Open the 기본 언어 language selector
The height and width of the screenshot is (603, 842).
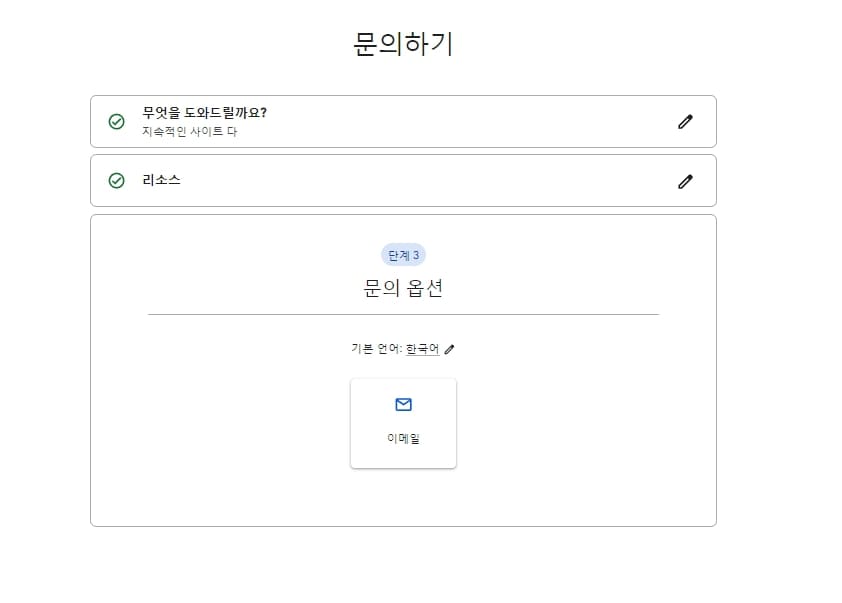(424, 349)
